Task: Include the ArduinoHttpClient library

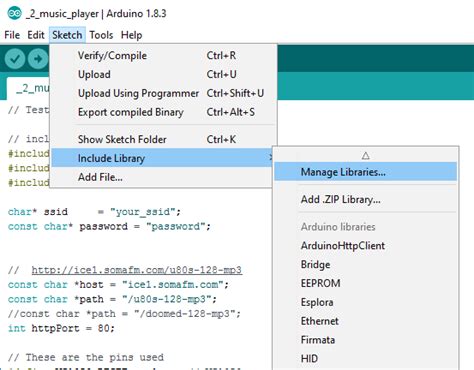Action: tap(365, 246)
